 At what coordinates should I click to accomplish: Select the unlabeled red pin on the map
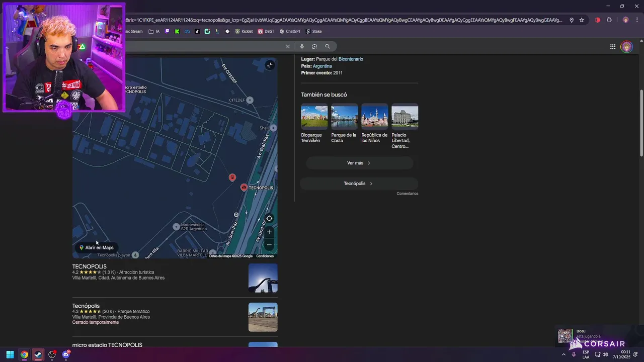point(232,177)
